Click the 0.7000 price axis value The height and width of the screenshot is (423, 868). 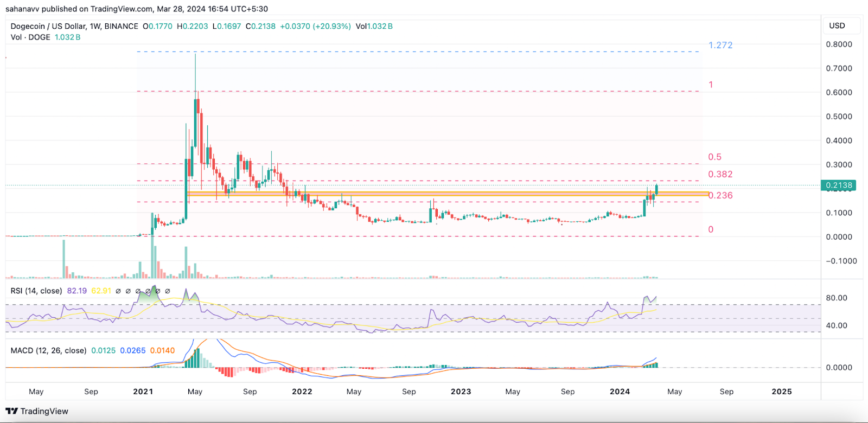[839, 68]
